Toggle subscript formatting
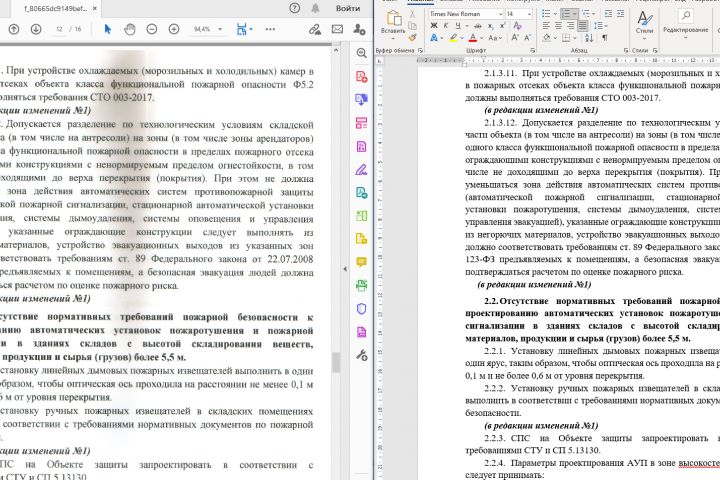This screenshot has width=720, height=480. click(x=490, y=26)
